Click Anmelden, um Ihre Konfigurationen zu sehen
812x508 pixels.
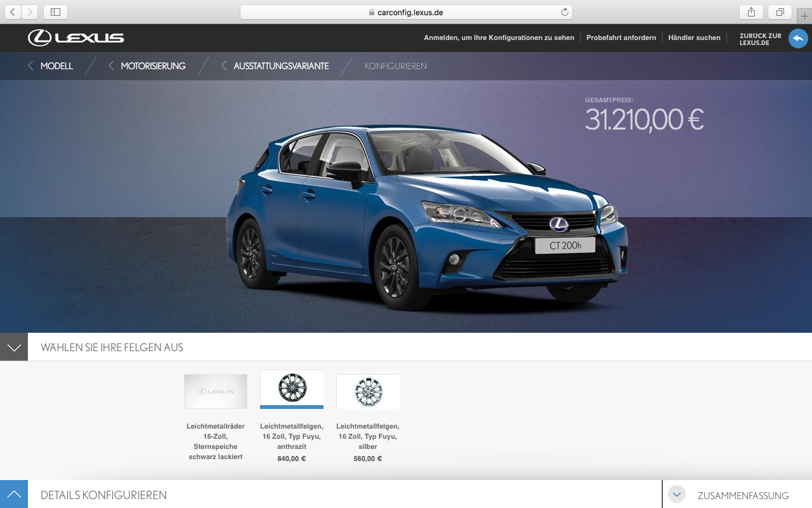(x=499, y=38)
